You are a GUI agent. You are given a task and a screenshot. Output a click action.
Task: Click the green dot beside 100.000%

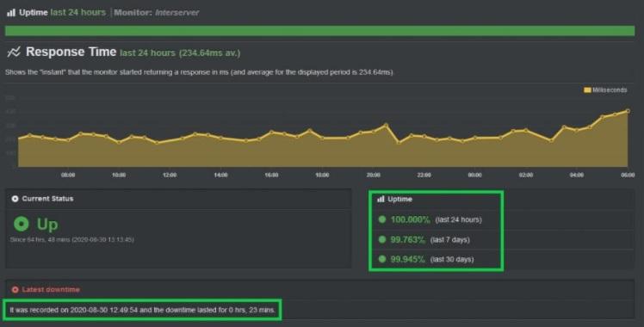click(382, 219)
